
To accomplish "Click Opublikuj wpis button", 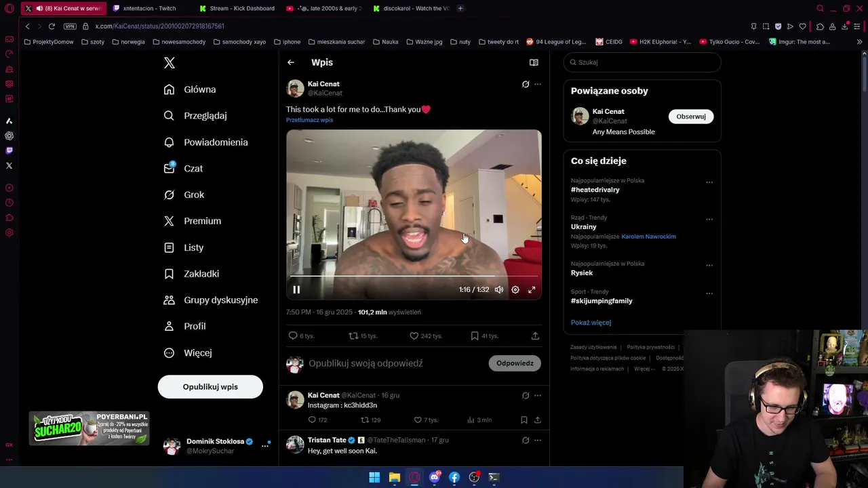I will click(x=210, y=387).
